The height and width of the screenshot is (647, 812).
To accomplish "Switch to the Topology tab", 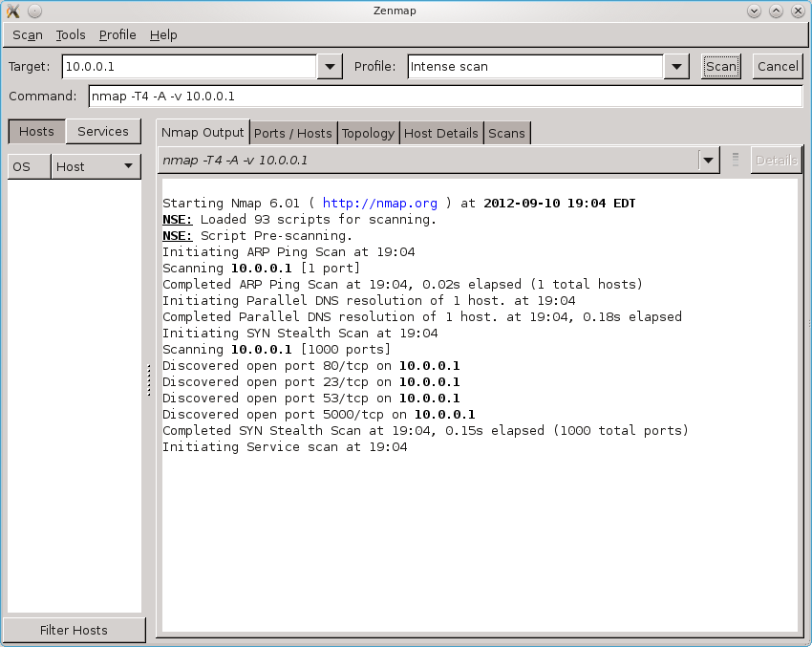I will [368, 133].
